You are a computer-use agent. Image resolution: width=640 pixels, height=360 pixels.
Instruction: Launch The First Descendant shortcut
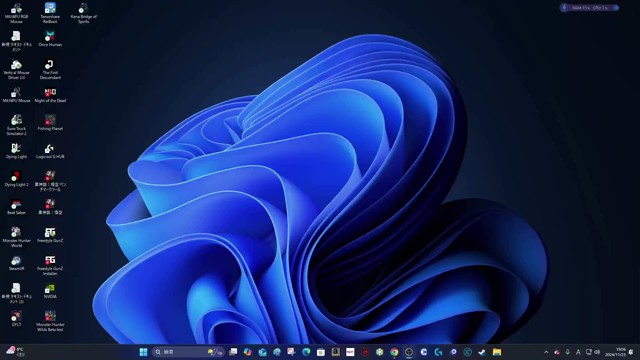(x=50, y=69)
